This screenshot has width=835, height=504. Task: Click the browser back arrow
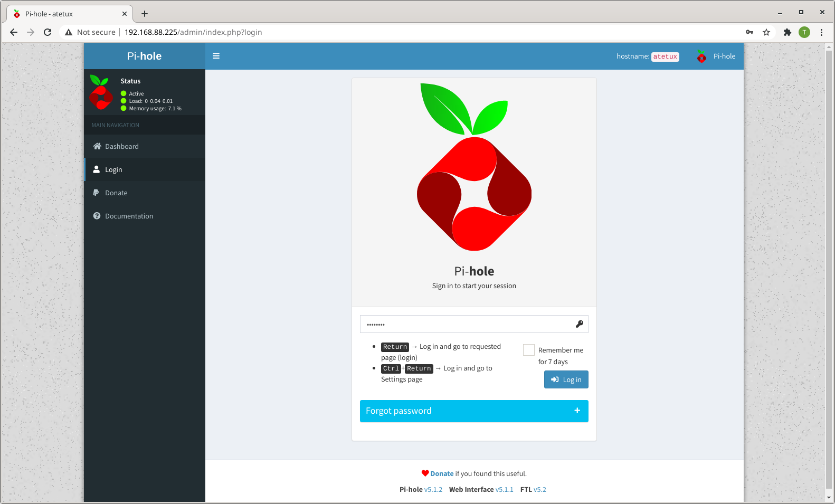point(14,32)
